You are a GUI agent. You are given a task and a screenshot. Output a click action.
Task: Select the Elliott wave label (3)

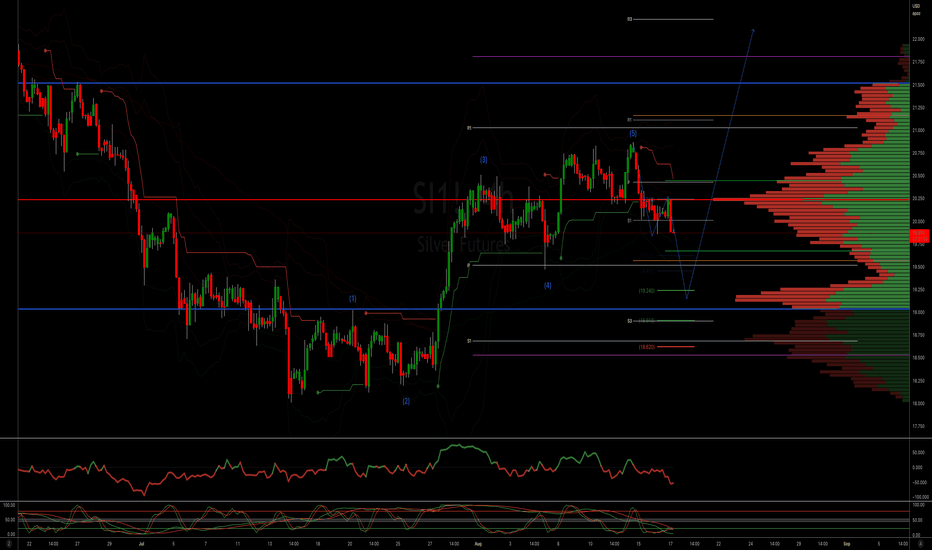click(x=483, y=160)
